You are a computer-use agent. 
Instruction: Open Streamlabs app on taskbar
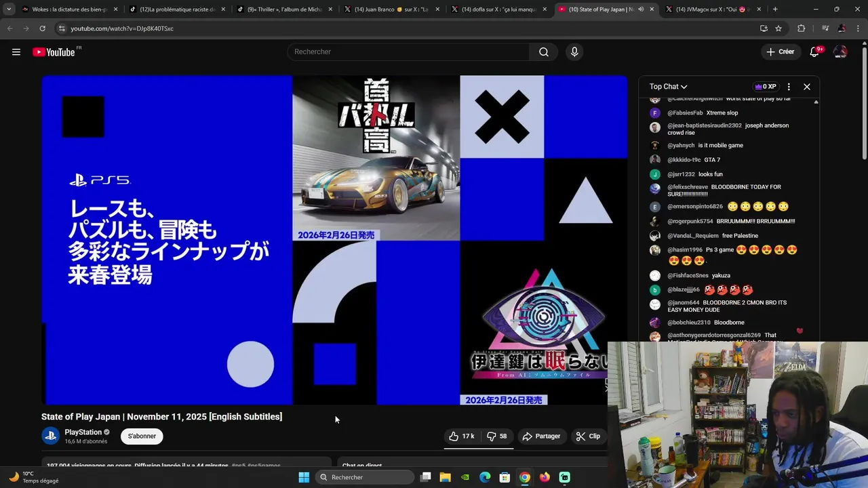click(x=565, y=477)
